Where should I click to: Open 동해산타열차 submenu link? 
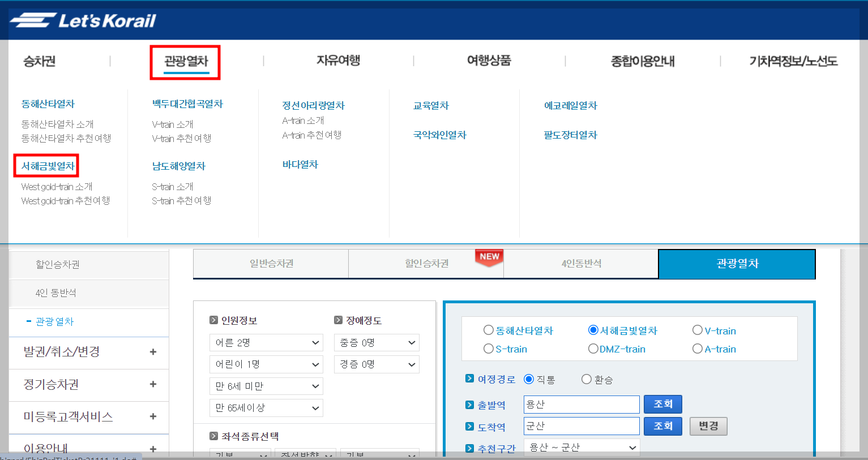(48, 104)
